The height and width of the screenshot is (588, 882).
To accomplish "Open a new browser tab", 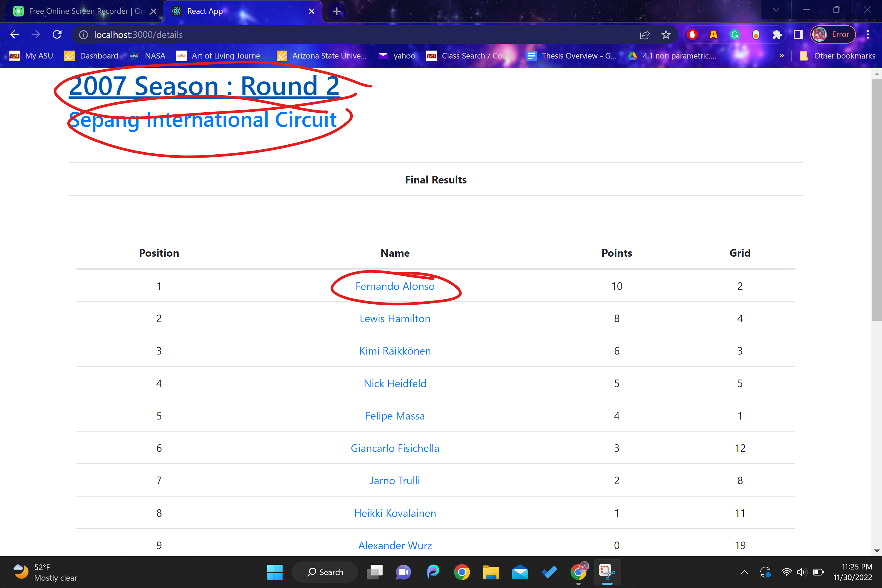I will (336, 11).
